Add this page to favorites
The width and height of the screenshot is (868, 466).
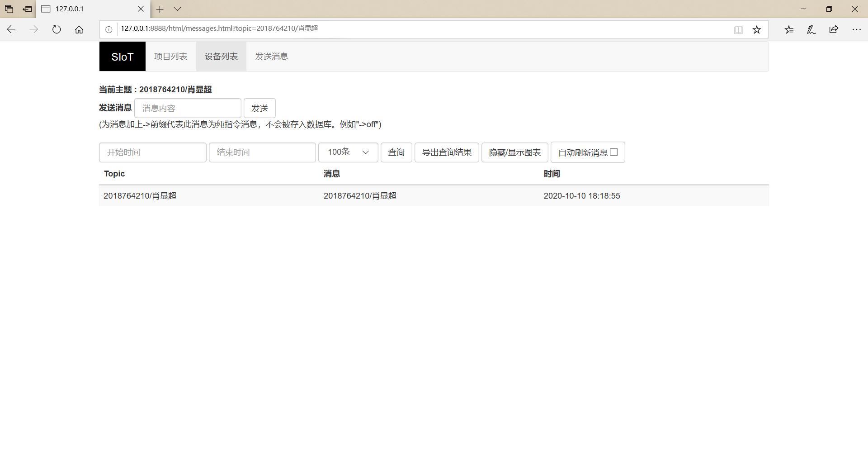click(756, 29)
